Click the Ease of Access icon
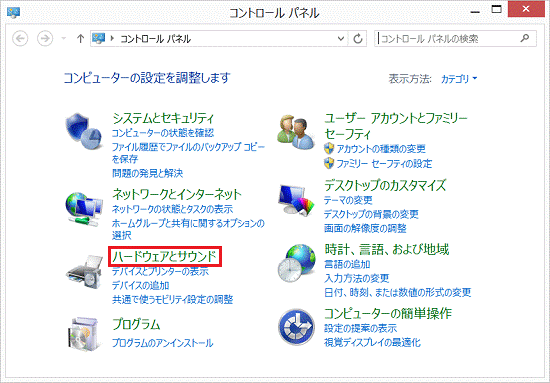This screenshot has height=383, width=550. pos(296,327)
